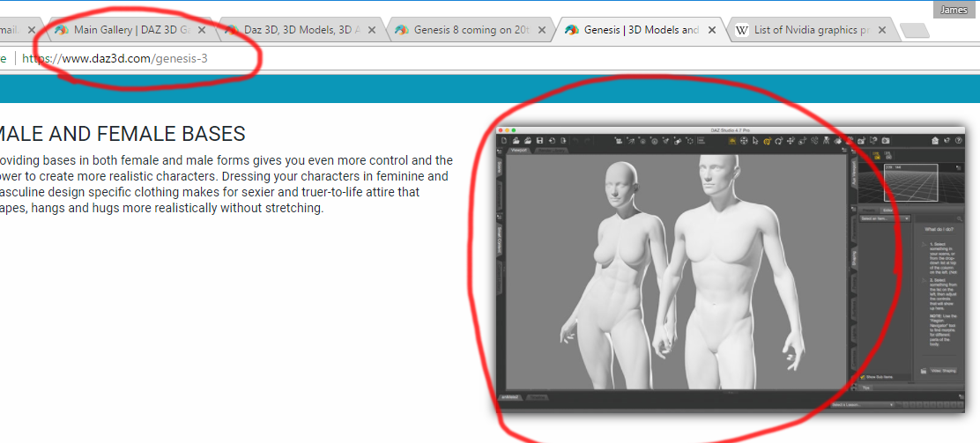Open the James profile button

click(x=952, y=10)
